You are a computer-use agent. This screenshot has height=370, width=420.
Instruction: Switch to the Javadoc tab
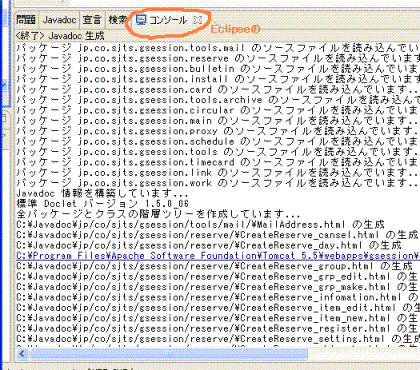(59, 20)
